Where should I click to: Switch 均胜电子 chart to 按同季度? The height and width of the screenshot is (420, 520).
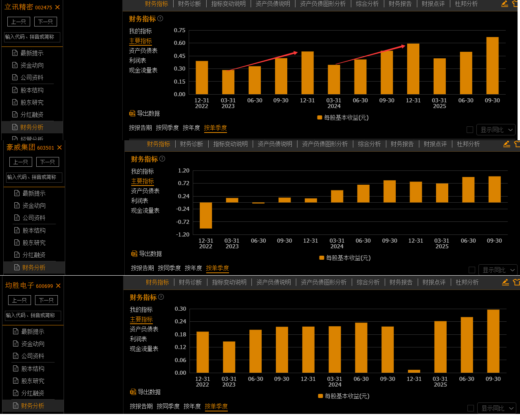[x=168, y=406]
